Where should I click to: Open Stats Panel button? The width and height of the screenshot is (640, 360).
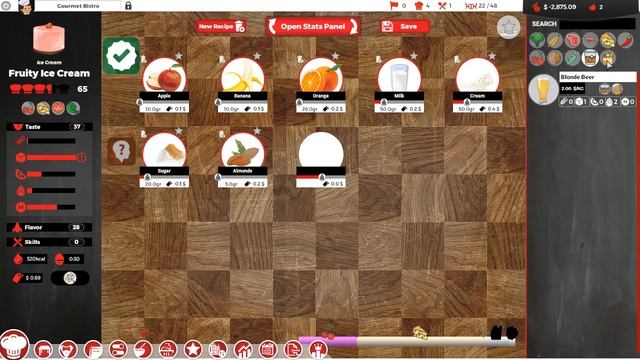[313, 27]
